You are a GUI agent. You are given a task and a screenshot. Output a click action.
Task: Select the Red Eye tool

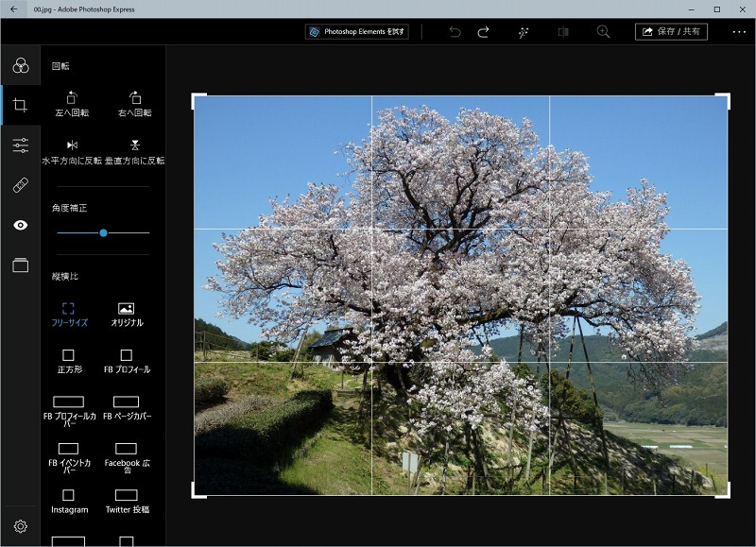pyautogui.click(x=20, y=225)
